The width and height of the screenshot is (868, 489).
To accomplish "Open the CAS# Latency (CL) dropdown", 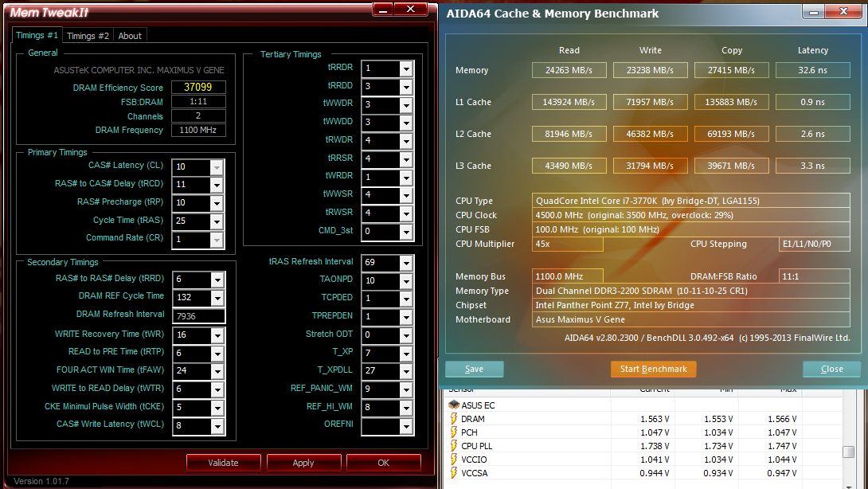I will coord(217,166).
